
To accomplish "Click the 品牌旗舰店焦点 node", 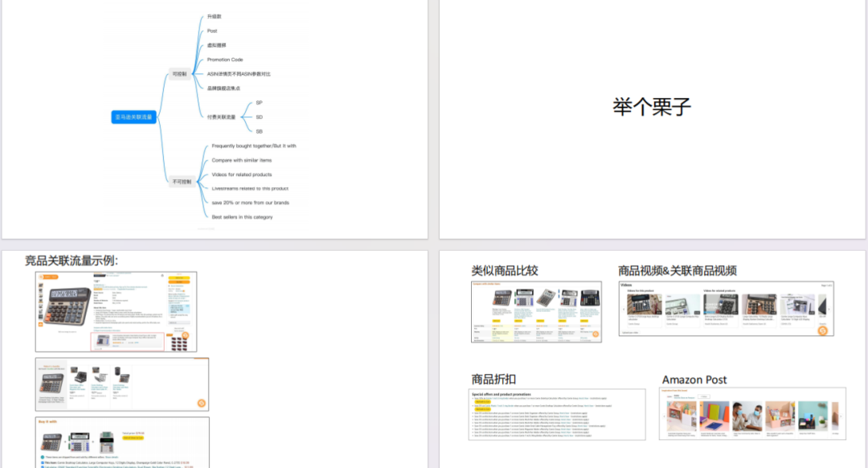I will (223, 88).
